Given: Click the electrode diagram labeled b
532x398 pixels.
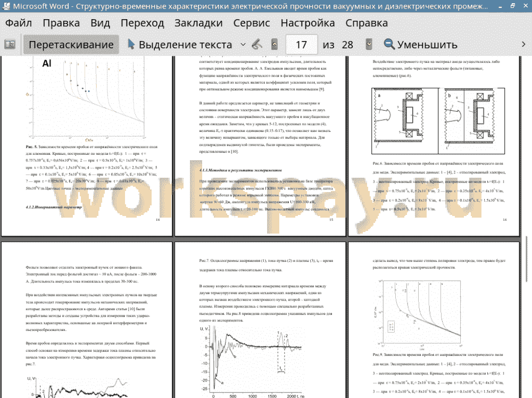Looking at the screenshot, I should (471, 121).
